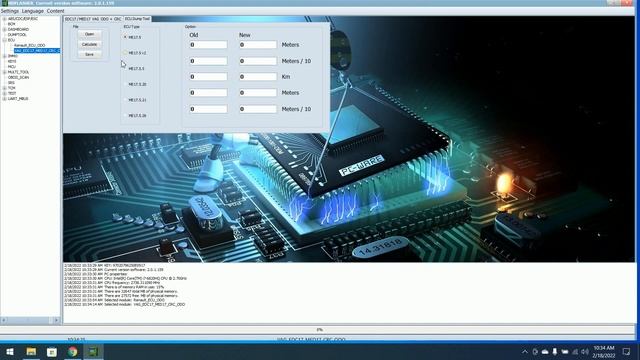Click the Save button
This screenshot has height=360, width=640.
(x=89, y=54)
